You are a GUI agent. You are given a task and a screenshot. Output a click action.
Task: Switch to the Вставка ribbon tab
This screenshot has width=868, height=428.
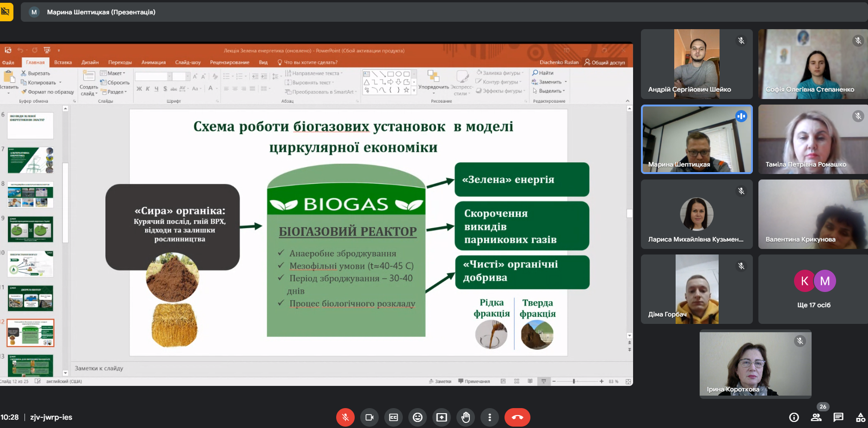[63, 62]
